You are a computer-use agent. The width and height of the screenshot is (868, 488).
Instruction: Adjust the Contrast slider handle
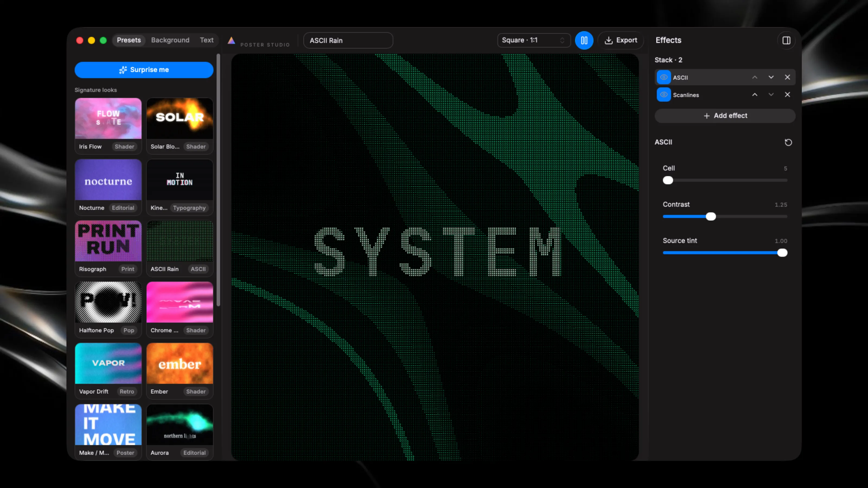click(x=711, y=217)
